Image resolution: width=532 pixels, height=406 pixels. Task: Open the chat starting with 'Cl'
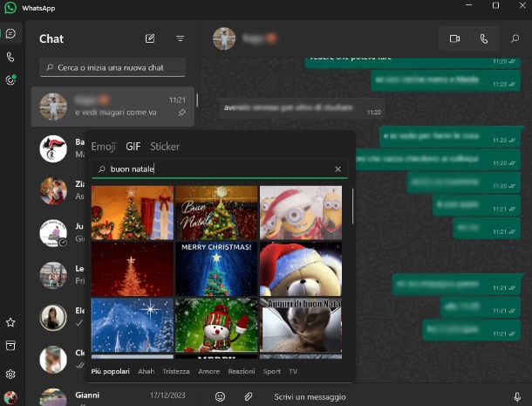pyautogui.click(x=58, y=360)
